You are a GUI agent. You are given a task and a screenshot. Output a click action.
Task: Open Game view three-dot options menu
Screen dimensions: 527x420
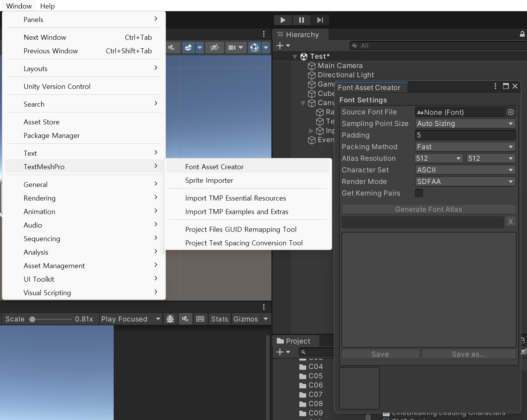[x=264, y=307]
